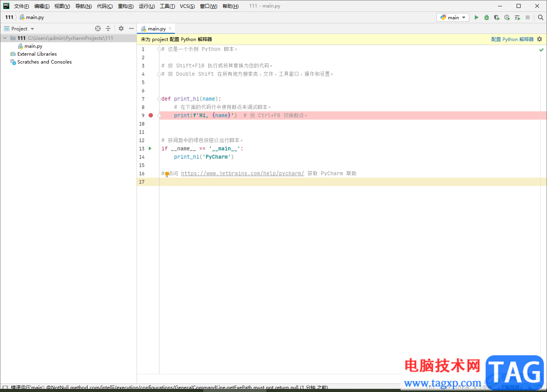
Task: Run 'main' with coverage shield icon
Action: (497, 17)
